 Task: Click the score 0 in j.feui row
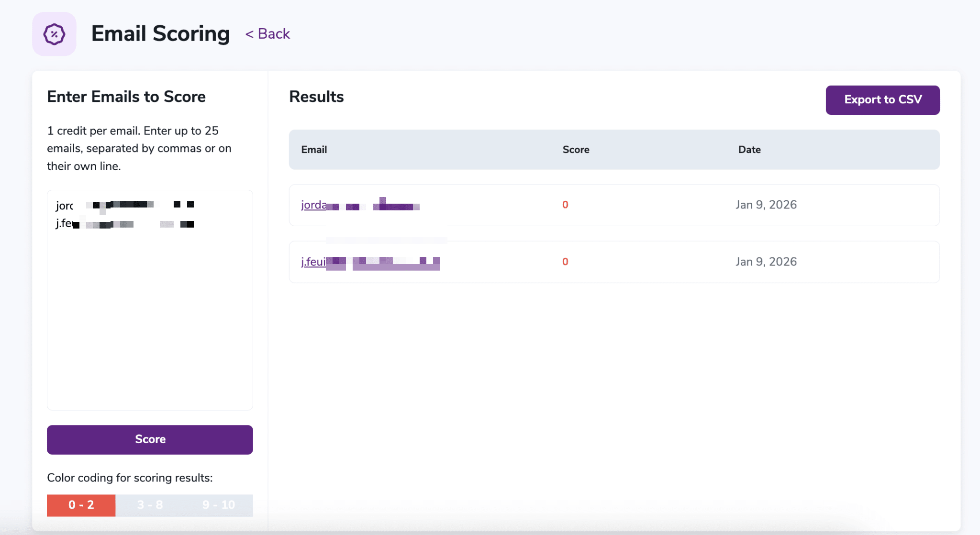pyautogui.click(x=565, y=262)
